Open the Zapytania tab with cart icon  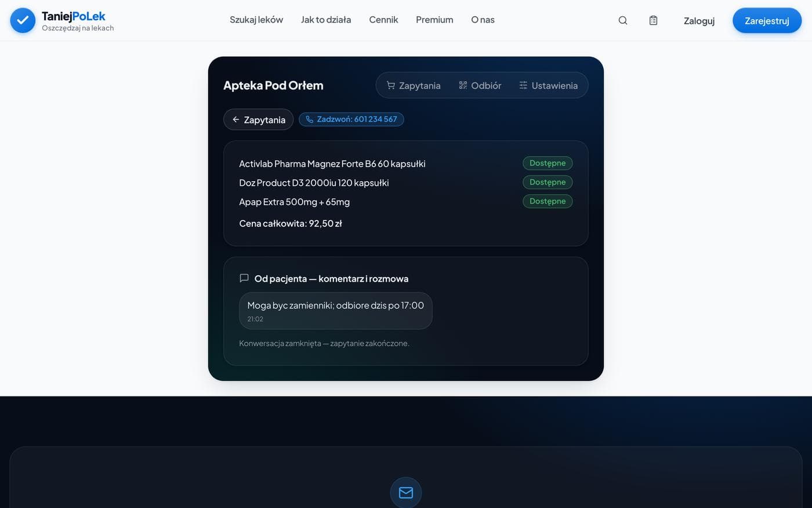pyautogui.click(x=414, y=85)
